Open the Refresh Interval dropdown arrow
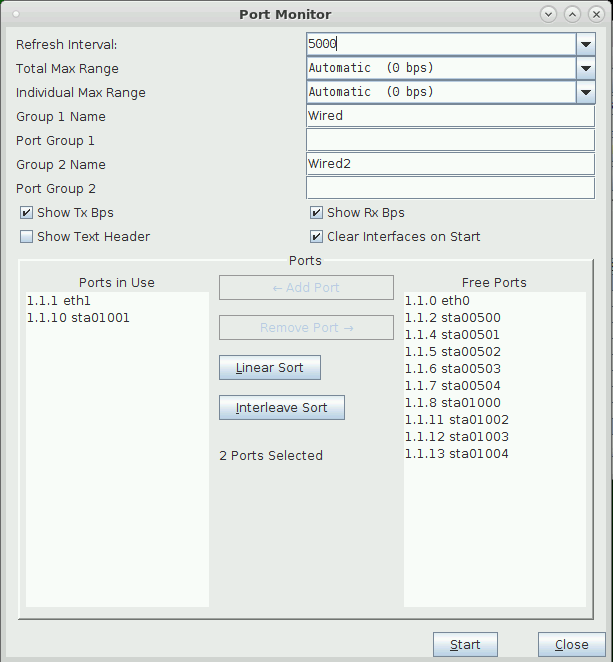 coord(585,44)
